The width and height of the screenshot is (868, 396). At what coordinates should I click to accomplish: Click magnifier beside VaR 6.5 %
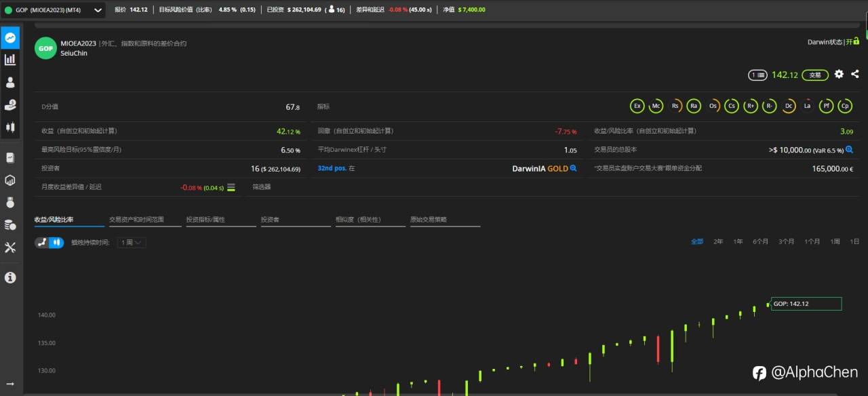tap(848, 150)
